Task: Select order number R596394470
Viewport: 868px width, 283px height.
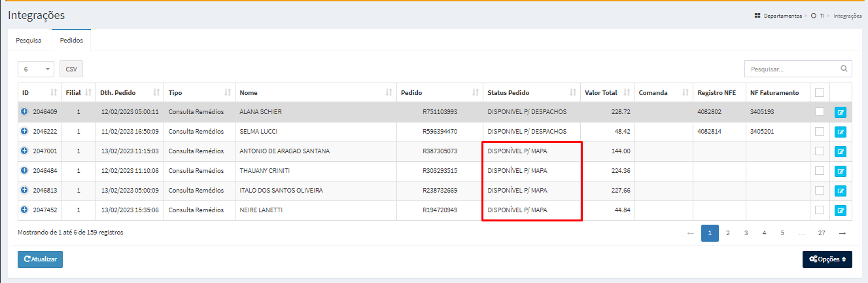Action: pos(440,132)
